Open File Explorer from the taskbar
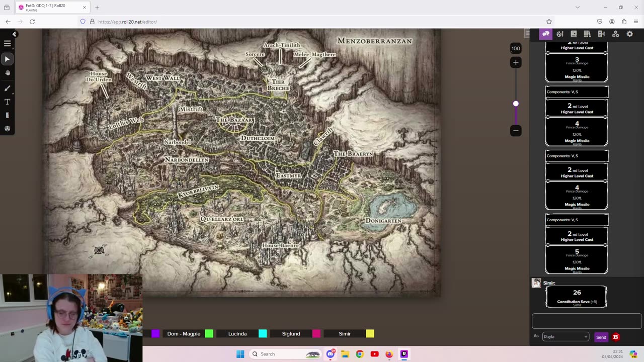This screenshot has height=362, width=644. pyautogui.click(x=345, y=354)
